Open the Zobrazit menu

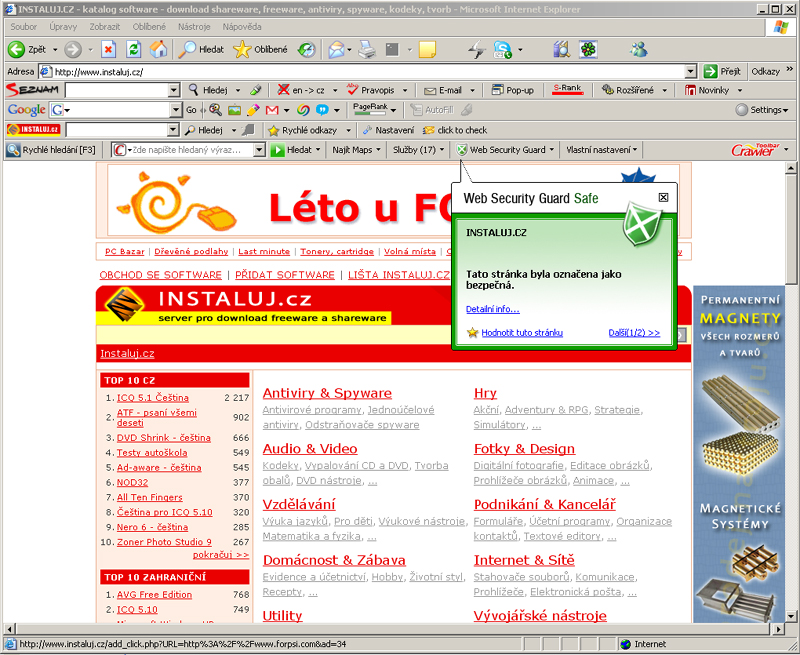click(x=105, y=26)
